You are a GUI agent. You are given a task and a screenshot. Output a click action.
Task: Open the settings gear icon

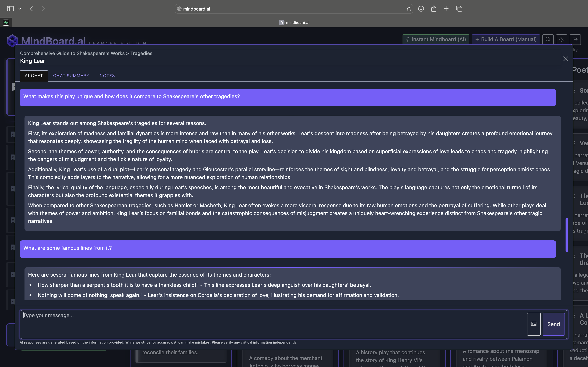coord(561,40)
